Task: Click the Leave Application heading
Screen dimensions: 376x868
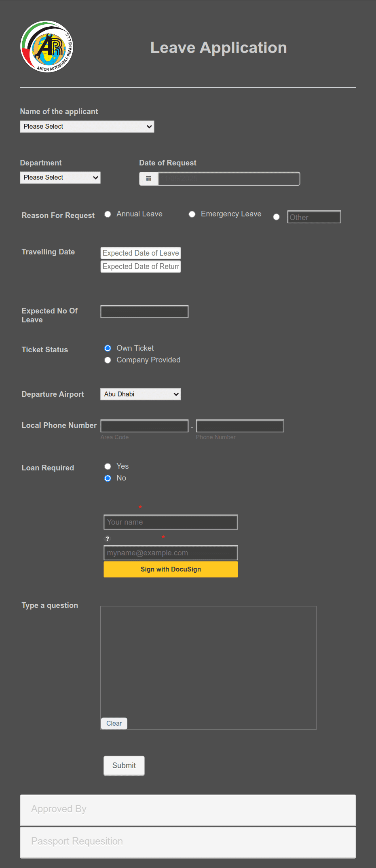Action: pos(219,48)
